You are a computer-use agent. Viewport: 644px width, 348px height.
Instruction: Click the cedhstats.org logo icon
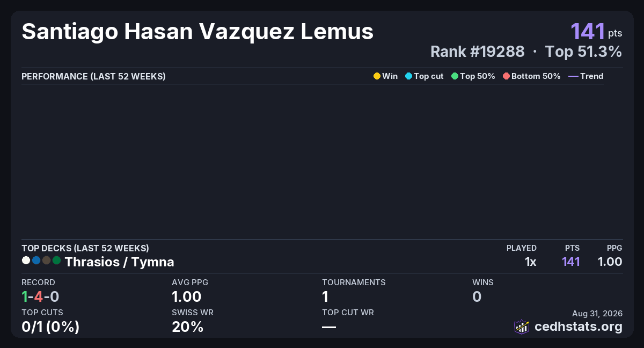(x=522, y=327)
